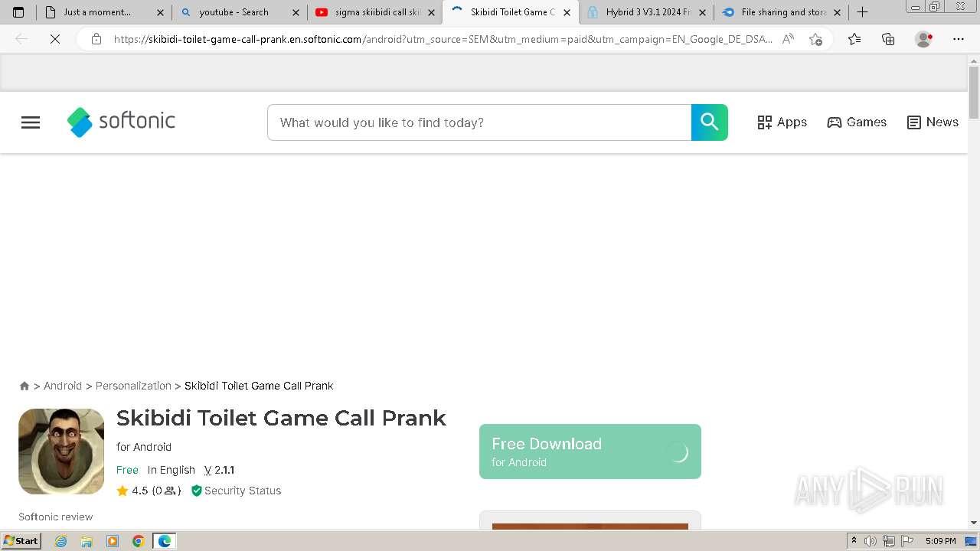The height and width of the screenshot is (551, 980).
Task: Open the browser profile avatar
Action: [924, 39]
